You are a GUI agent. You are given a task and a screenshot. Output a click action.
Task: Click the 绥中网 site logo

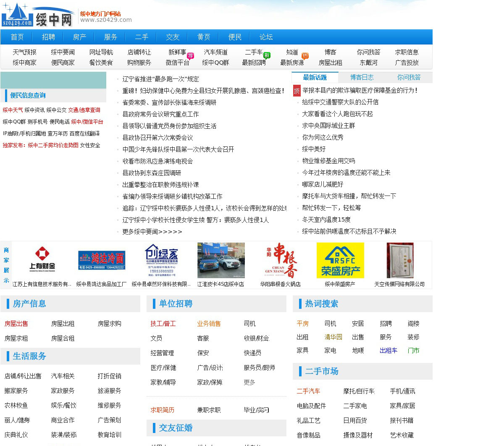[x=38, y=16]
